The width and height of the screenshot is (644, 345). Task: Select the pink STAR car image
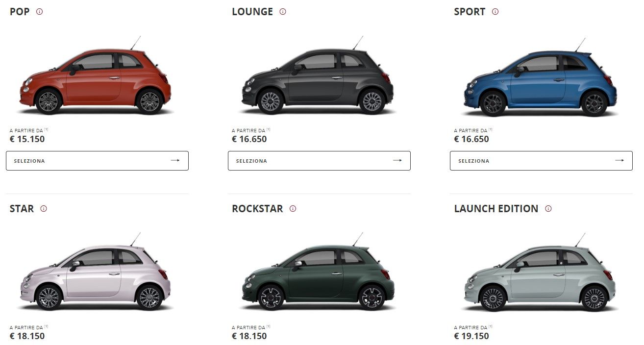[x=96, y=273]
